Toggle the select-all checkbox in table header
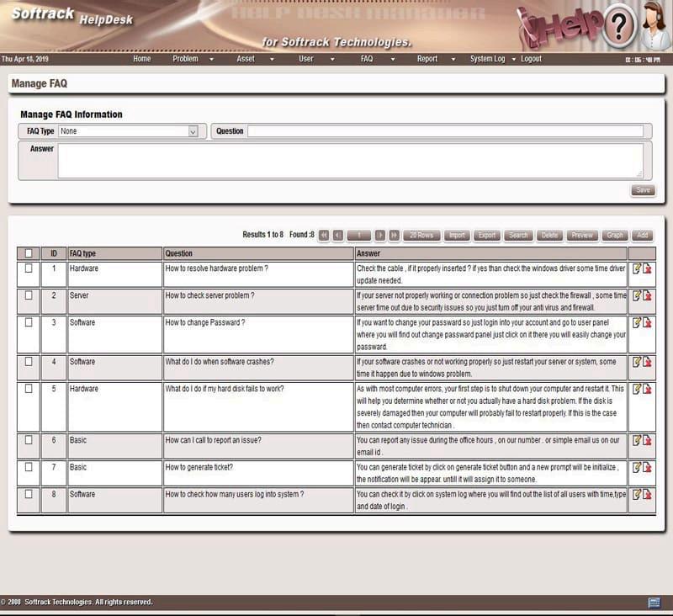 pos(29,253)
